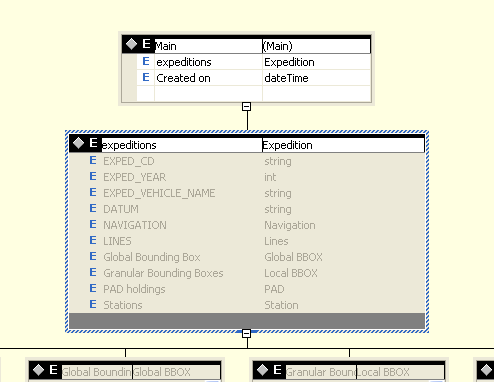The image size is (494, 382).
Task: Select the Local BBOX type in the expeditions table
Action: click(291, 273)
